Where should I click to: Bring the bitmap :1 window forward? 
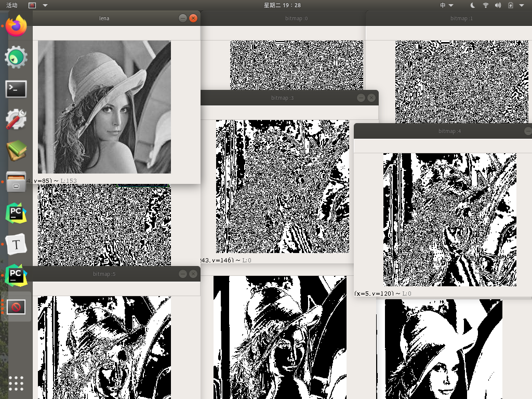click(461, 18)
